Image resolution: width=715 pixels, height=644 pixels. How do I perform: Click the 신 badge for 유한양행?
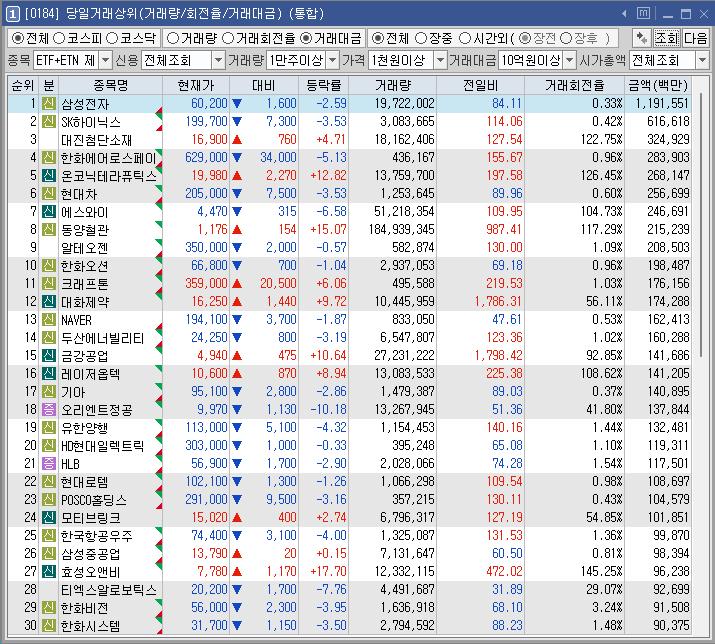pos(49,427)
